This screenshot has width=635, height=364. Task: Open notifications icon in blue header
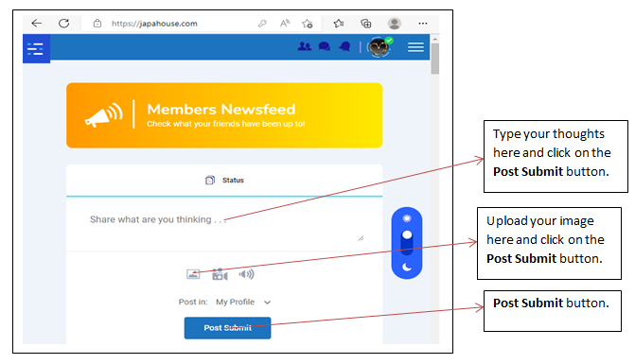tap(344, 46)
